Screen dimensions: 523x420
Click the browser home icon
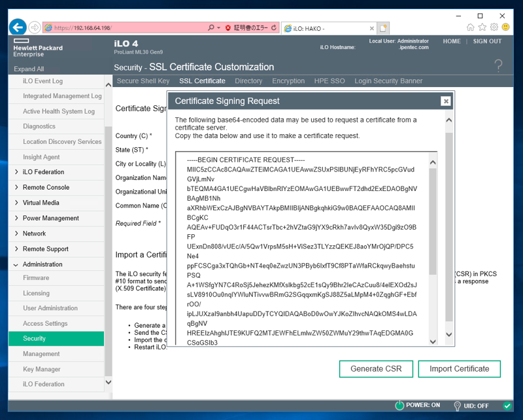coord(470,27)
